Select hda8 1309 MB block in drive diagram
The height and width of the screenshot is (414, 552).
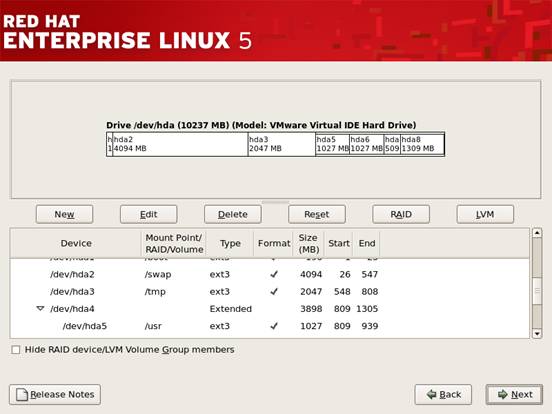point(422,144)
